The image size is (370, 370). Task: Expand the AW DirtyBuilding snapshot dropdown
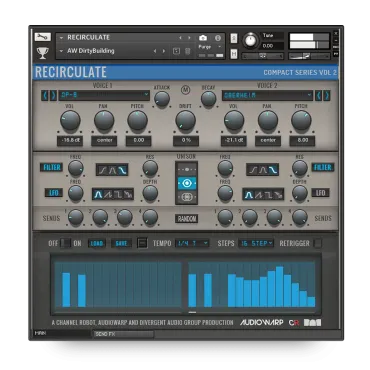[x=61, y=51]
